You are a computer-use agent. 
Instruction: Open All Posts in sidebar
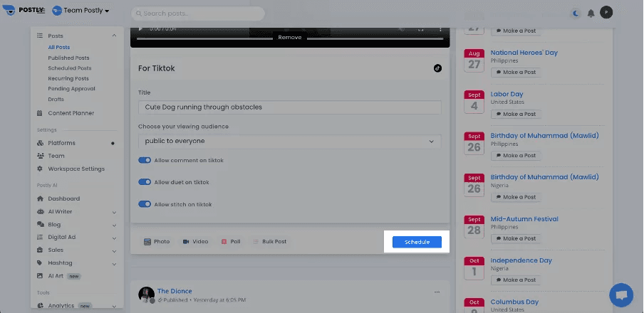[58, 48]
